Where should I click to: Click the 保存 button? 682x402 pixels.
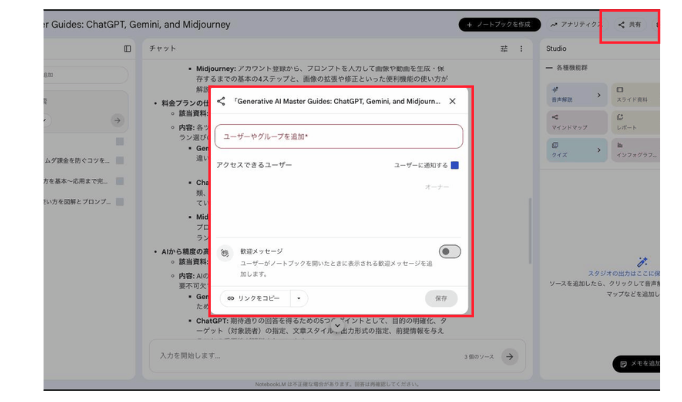point(440,298)
